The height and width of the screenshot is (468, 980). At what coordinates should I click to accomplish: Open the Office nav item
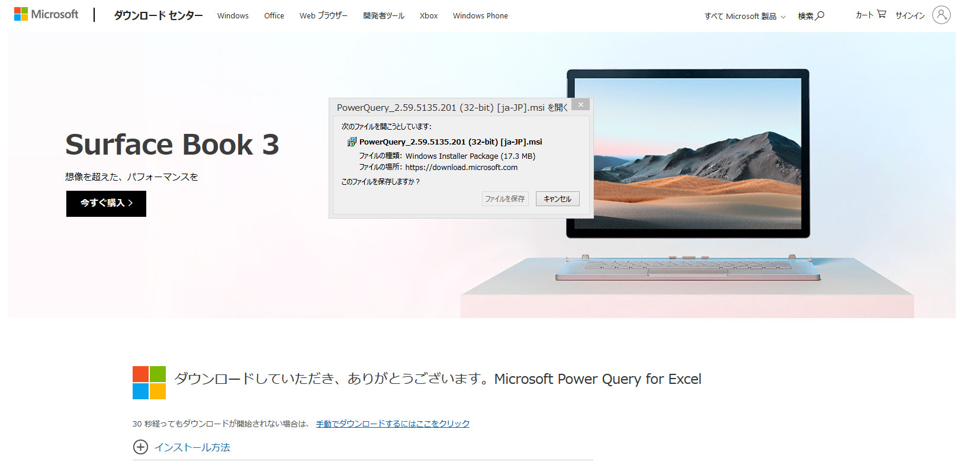(274, 16)
